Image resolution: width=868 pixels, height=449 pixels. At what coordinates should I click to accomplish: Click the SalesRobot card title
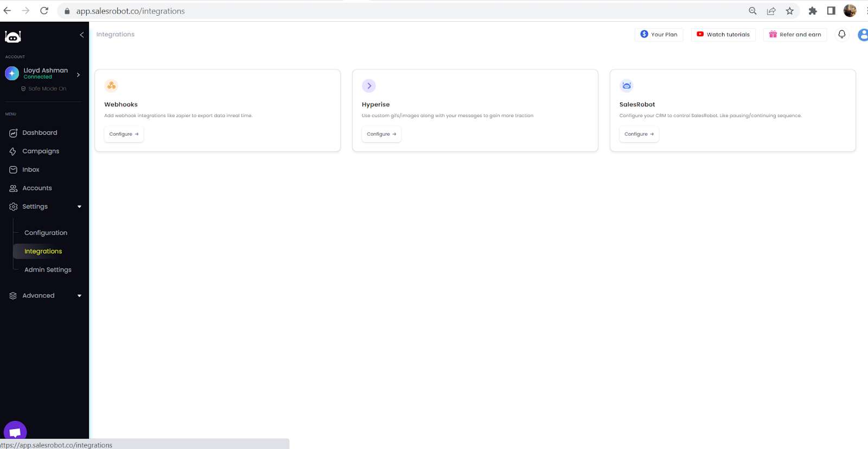coord(637,104)
